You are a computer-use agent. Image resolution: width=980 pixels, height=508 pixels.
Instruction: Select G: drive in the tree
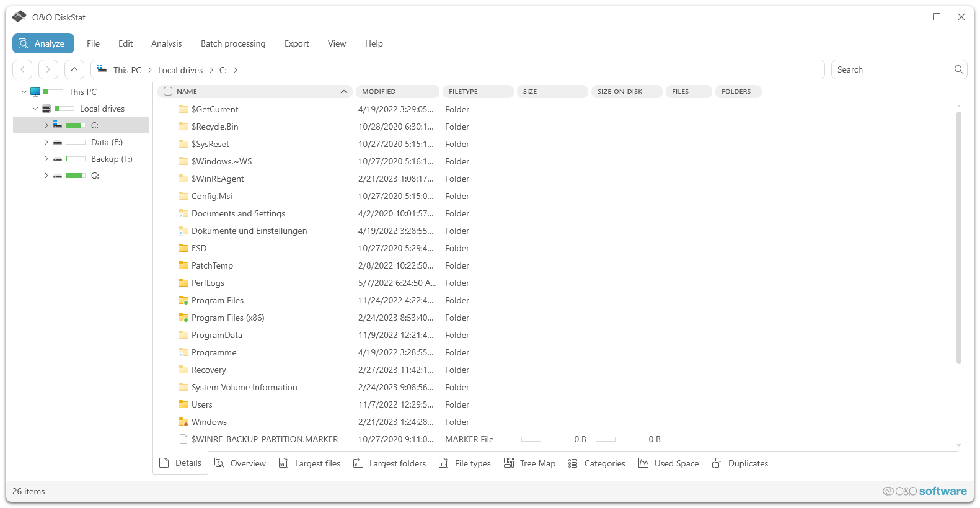95,176
